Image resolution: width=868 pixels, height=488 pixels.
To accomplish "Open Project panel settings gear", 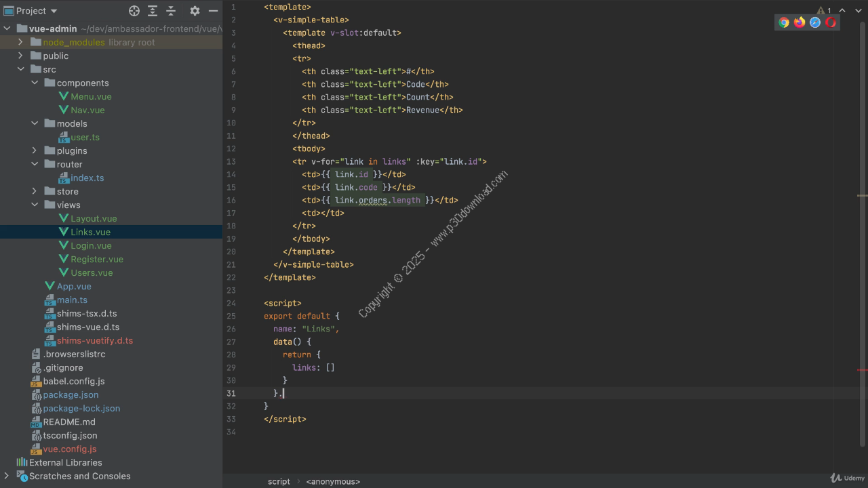I will (195, 11).
